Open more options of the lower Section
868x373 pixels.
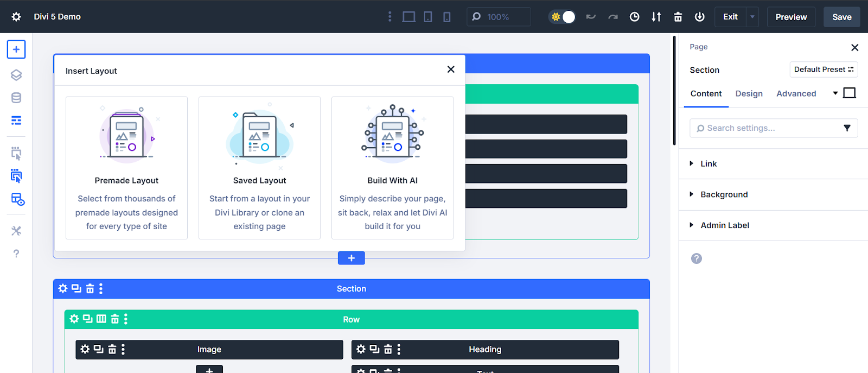[x=101, y=288]
